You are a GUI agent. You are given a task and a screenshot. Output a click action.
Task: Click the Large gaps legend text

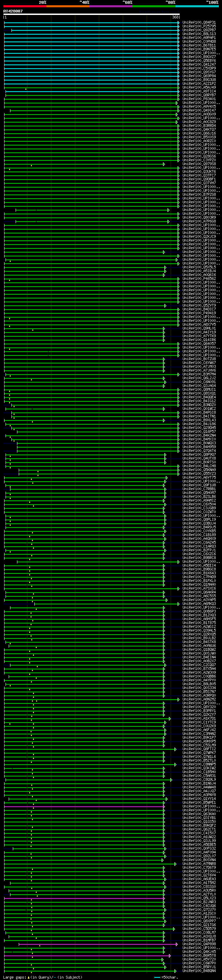(x=43, y=977)
